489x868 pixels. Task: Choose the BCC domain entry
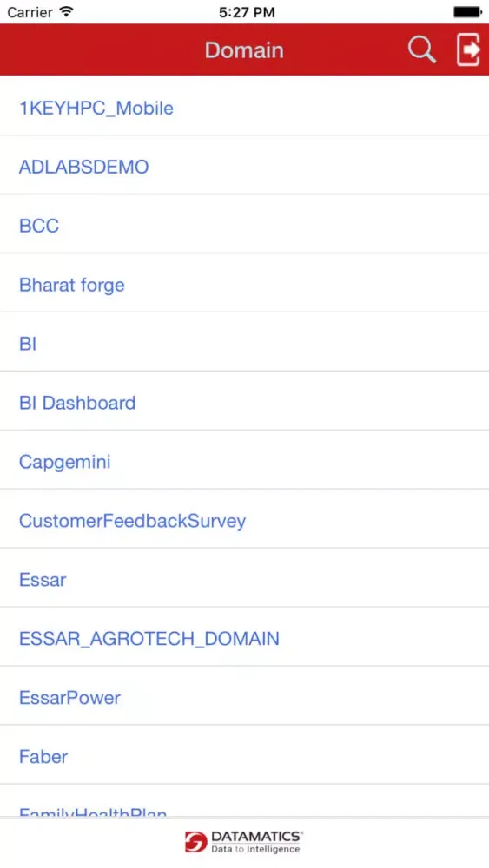click(x=244, y=226)
